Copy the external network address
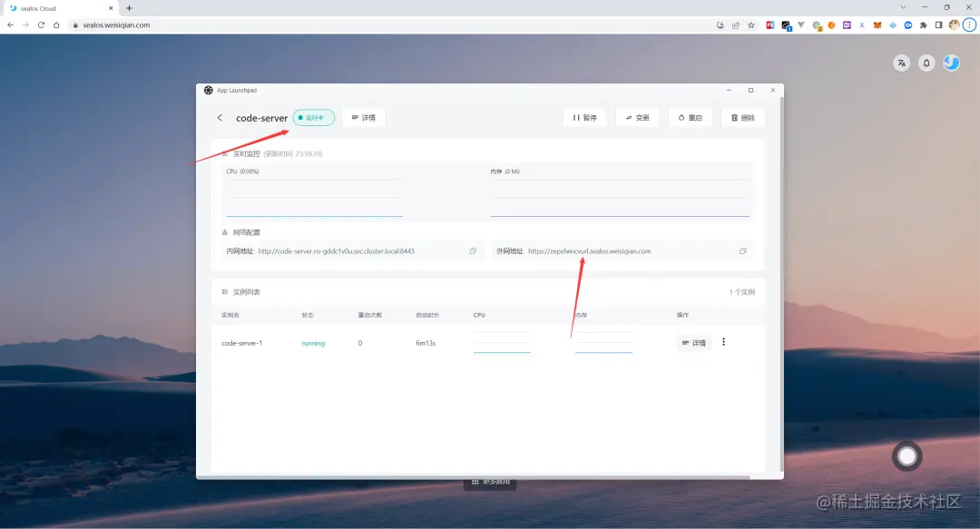980x529 pixels. coord(743,250)
